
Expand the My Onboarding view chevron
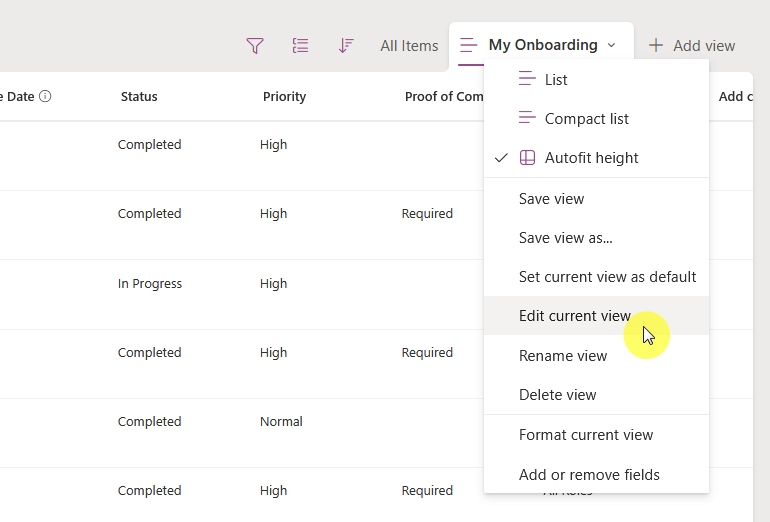pyautogui.click(x=611, y=45)
